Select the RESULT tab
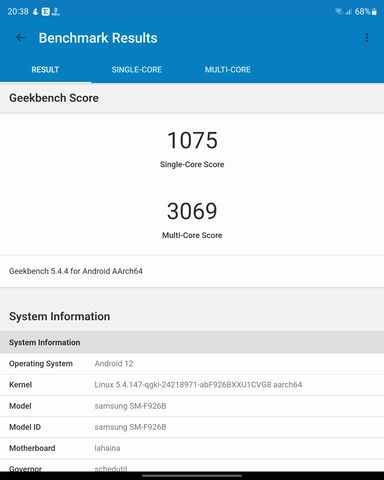 tap(45, 69)
